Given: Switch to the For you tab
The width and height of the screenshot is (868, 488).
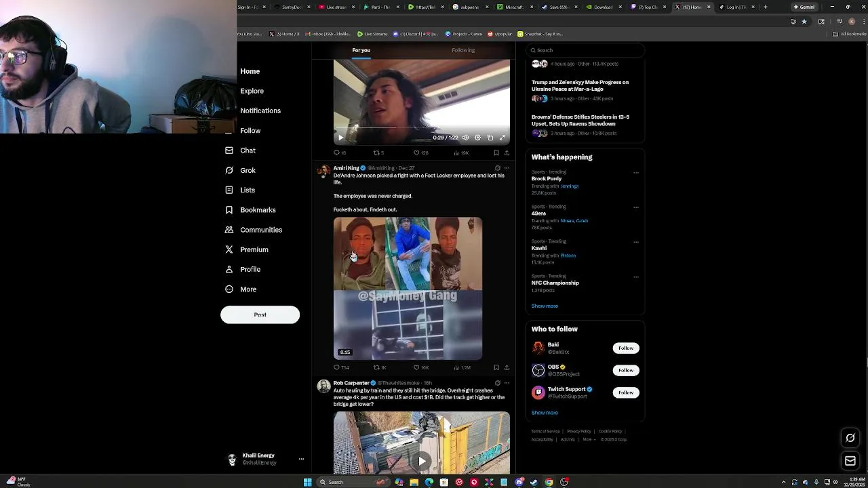Looking at the screenshot, I should [x=361, y=50].
